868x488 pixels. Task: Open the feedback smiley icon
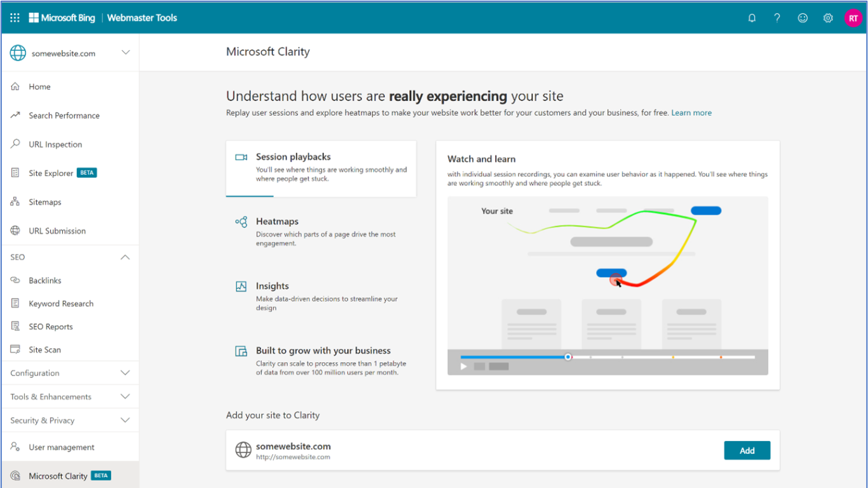coord(803,18)
